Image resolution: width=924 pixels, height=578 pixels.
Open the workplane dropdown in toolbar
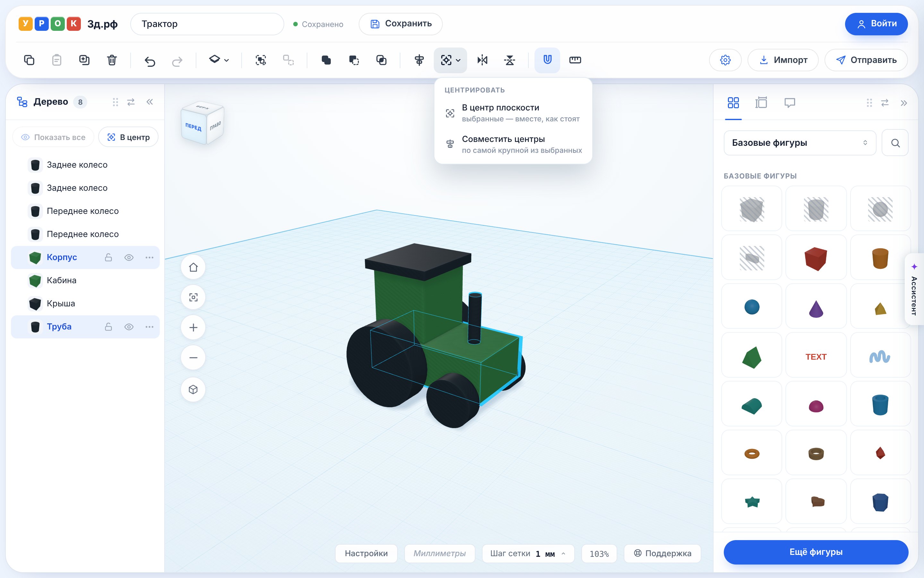pos(219,60)
